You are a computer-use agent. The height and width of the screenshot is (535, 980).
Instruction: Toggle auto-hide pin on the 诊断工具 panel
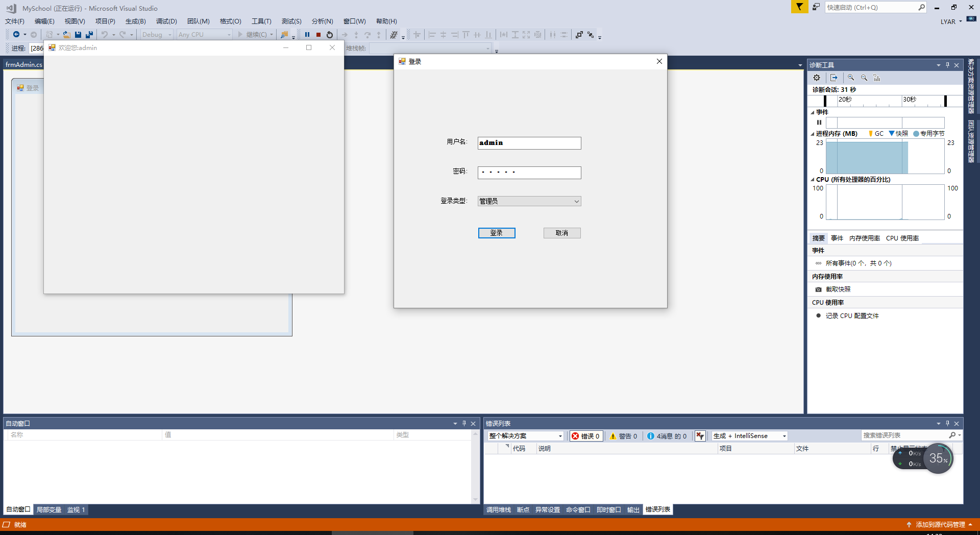(947, 65)
